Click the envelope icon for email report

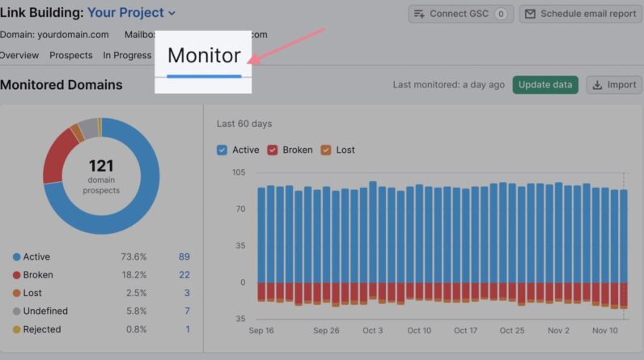click(529, 14)
